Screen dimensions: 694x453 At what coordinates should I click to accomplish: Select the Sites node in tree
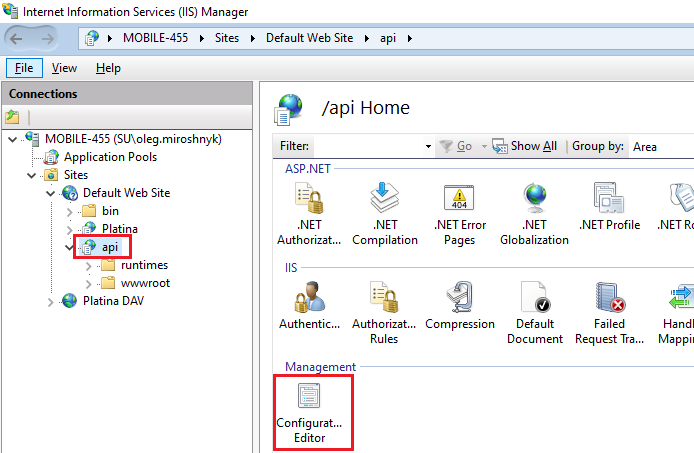tap(76, 175)
